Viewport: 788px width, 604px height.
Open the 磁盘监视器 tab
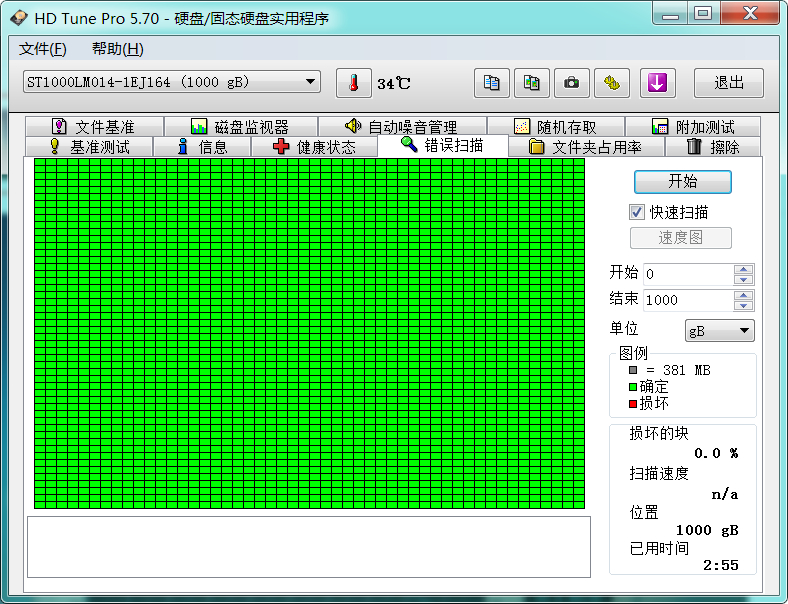241,126
